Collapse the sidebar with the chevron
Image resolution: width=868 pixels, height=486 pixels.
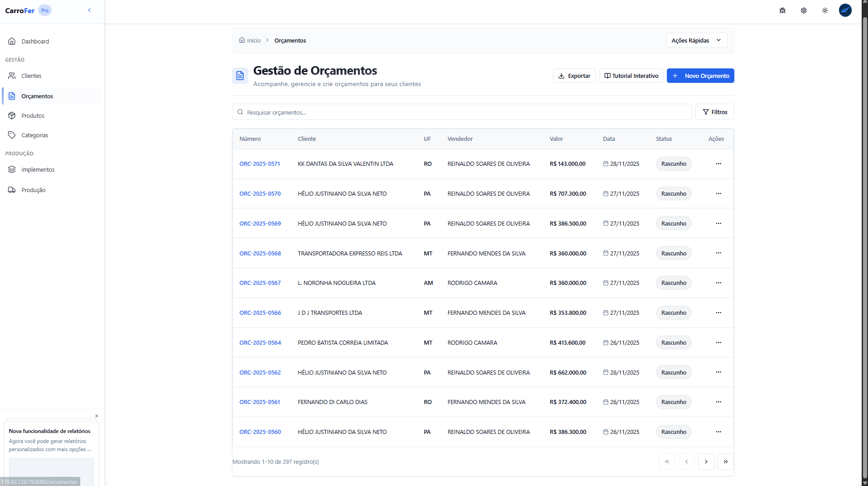(89, 10)
